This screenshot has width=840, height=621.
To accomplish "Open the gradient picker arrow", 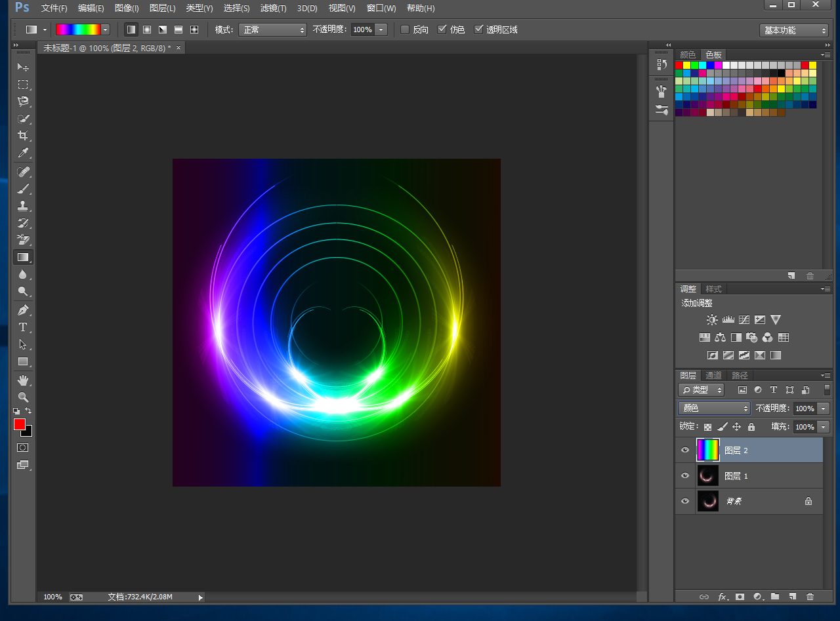I will coord(105,30).
